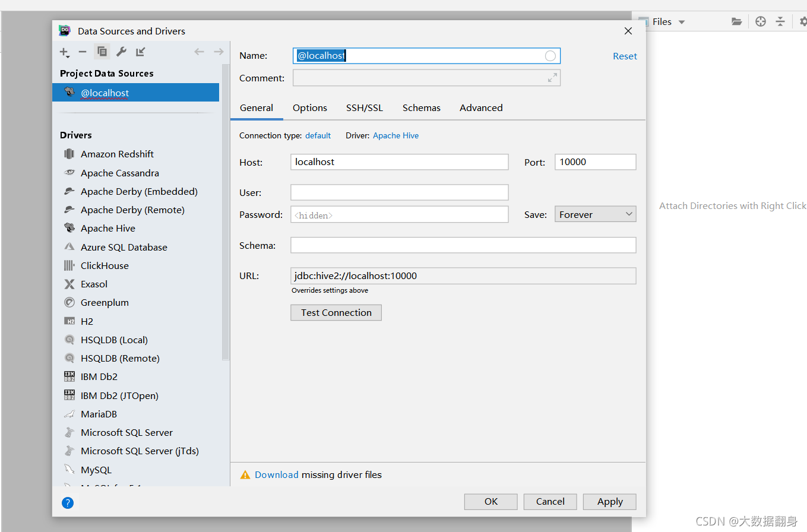The width and height of the screenshot is (807, 532).
Task: Click the Cancel button
Action: (550, 502)
